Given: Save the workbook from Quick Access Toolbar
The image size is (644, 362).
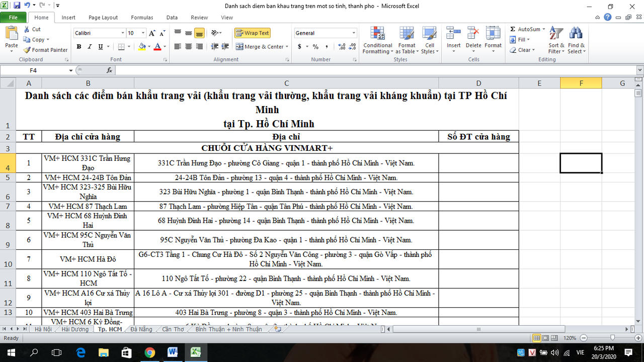Looking at the screenshot, I should click(x=17, y=6).
